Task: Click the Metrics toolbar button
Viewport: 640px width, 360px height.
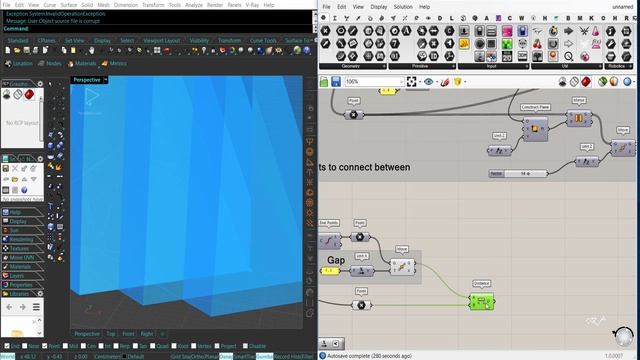Action: (114, 64)
